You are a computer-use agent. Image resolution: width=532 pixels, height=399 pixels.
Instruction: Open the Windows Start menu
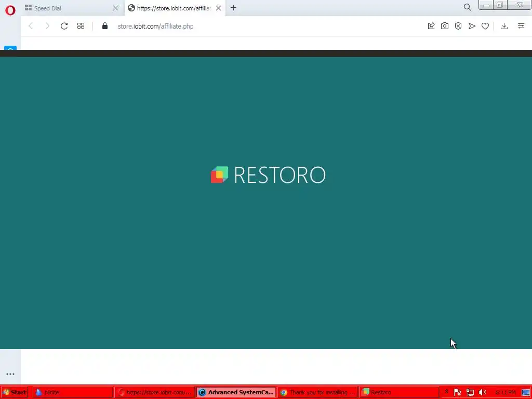pyautogui.click(x=15, y=392)
